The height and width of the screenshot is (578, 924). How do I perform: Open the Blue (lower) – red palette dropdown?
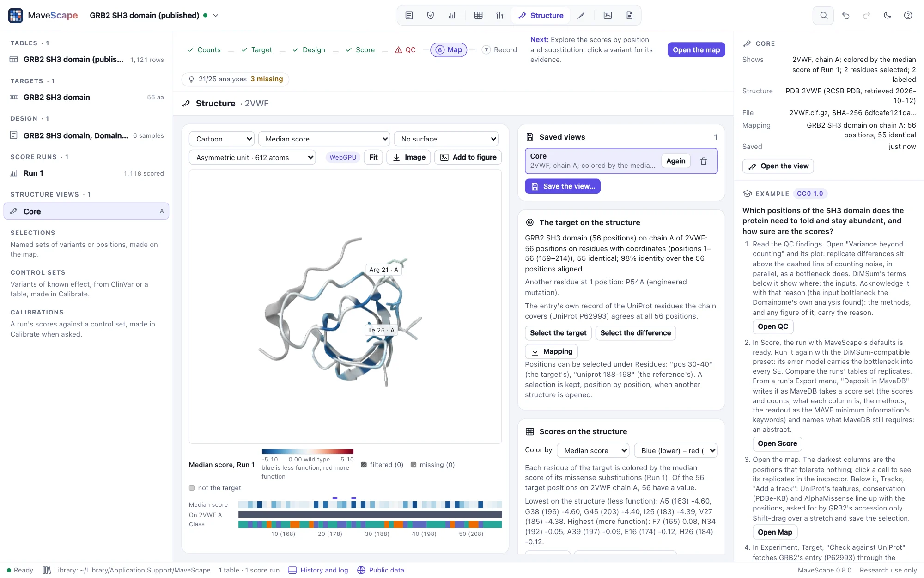(676, 450)
